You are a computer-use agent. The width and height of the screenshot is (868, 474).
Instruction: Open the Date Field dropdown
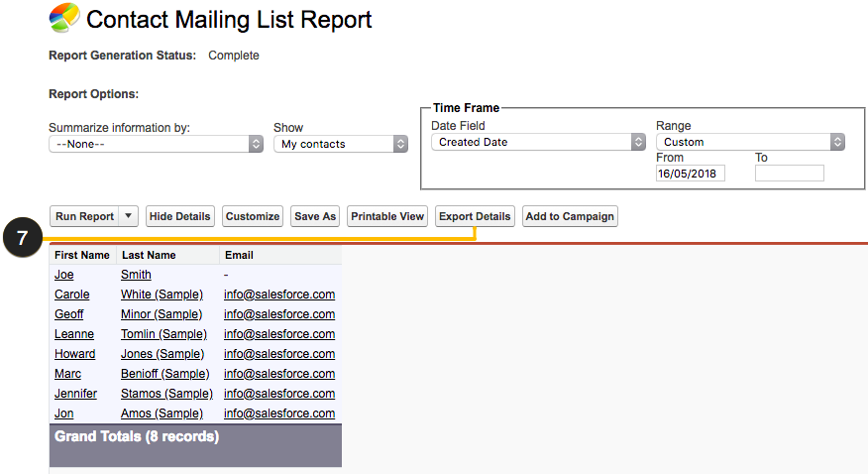(539, 142)
